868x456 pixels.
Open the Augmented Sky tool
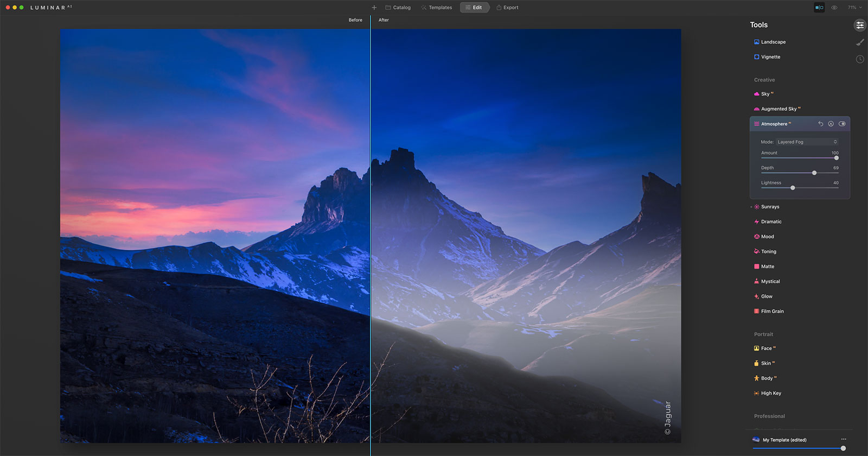click(778, 109)
